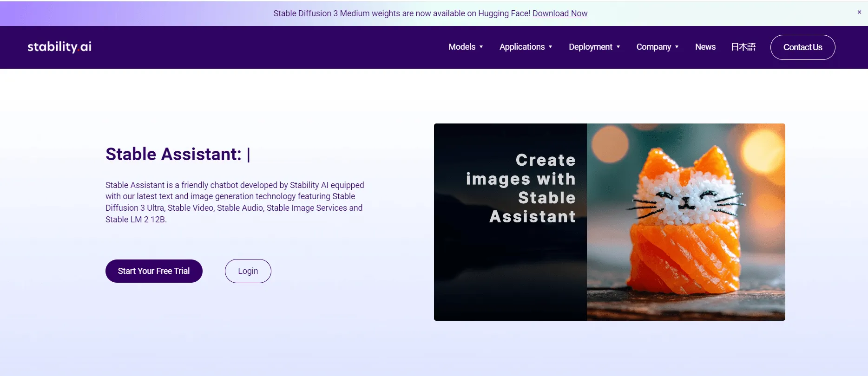Click the Login button
This screenshot has width=868, height=376.
pos(248,271)
